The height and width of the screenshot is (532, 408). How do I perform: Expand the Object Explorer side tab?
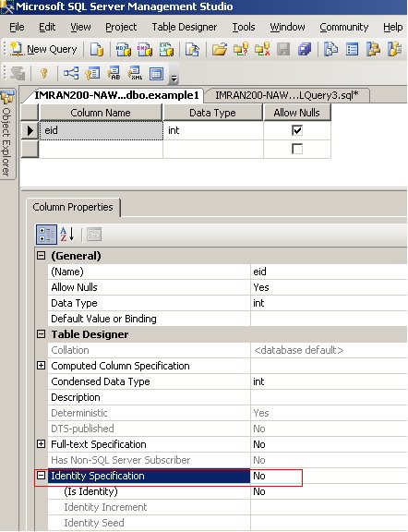pyautogui.click(x=6, y=134)
